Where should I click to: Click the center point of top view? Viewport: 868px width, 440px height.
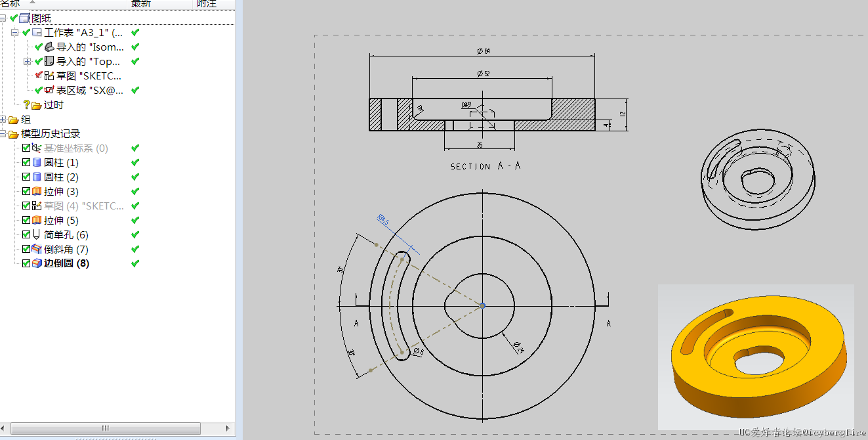click(482, 305)
